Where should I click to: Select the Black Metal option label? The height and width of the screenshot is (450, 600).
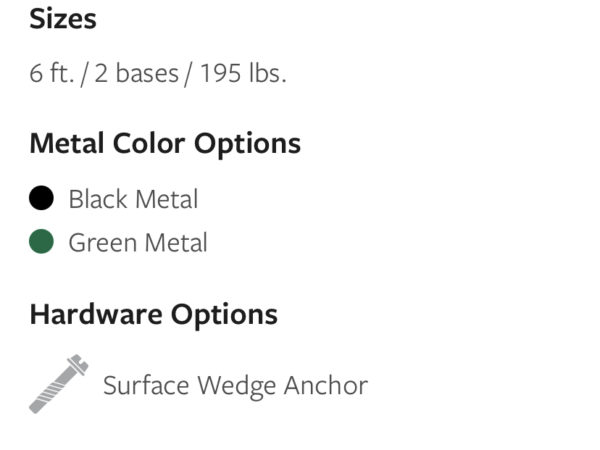pos(133,199)
